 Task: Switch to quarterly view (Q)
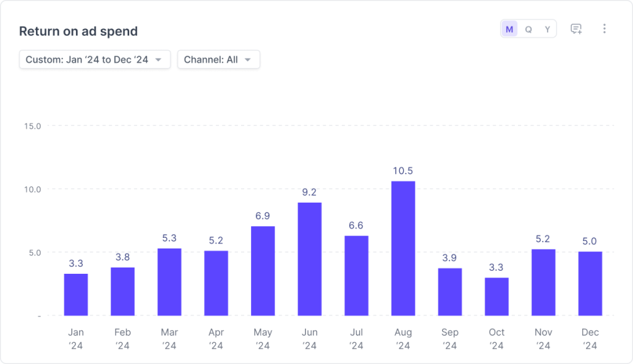pyautogui.click(x=528, y=30)
